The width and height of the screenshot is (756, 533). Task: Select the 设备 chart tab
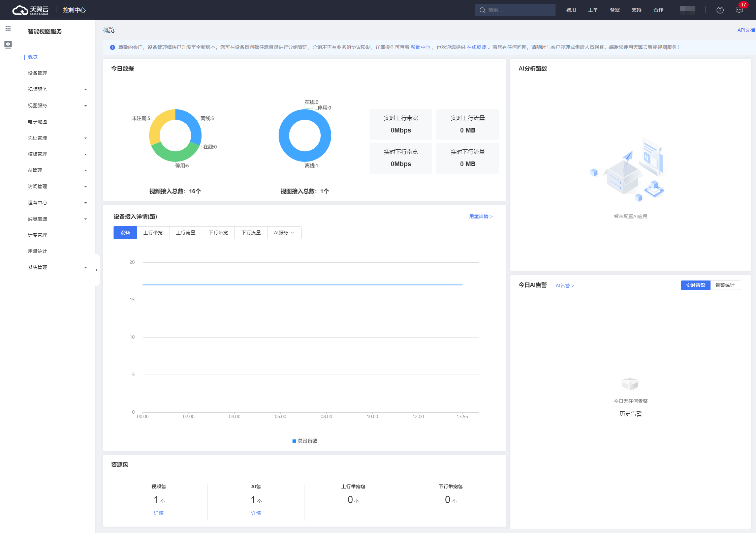pos(125,233)
